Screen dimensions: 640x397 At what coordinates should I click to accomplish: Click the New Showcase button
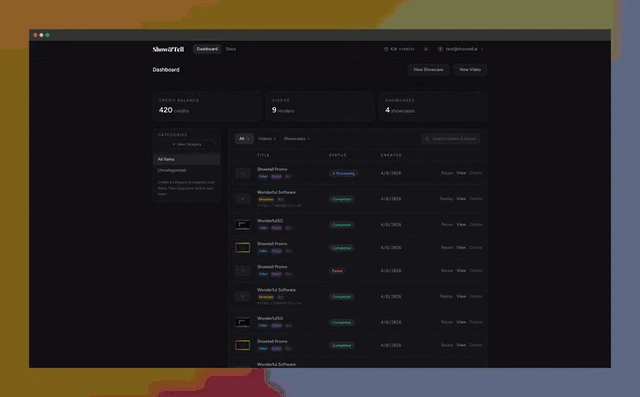(x=428, y=70)
